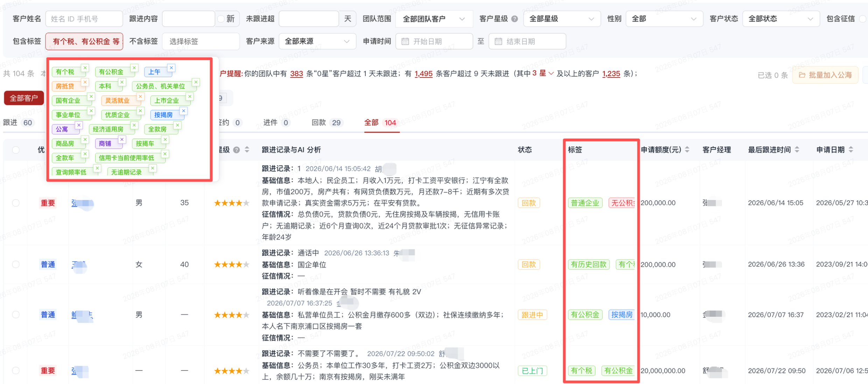Image resolution: width=868 pixels, height=384 pixels.
Task: Remove the 有个税 tag via its X
Action: (x=85, y=68)
